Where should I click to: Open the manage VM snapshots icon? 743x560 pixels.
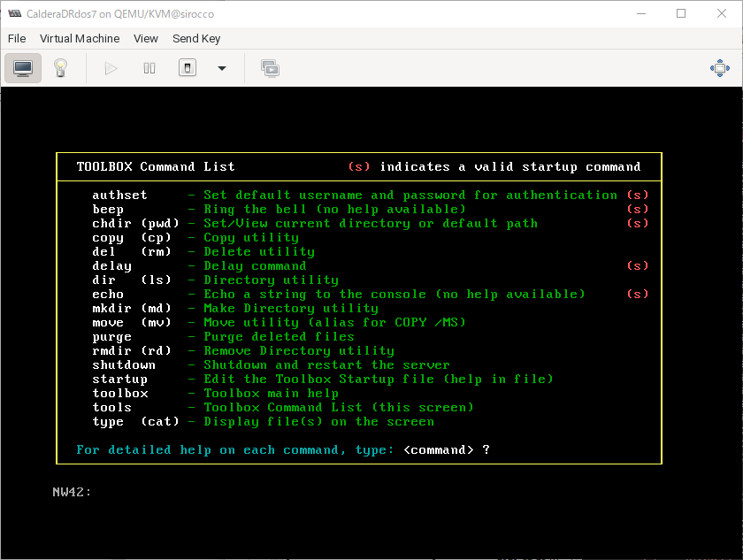270,69
